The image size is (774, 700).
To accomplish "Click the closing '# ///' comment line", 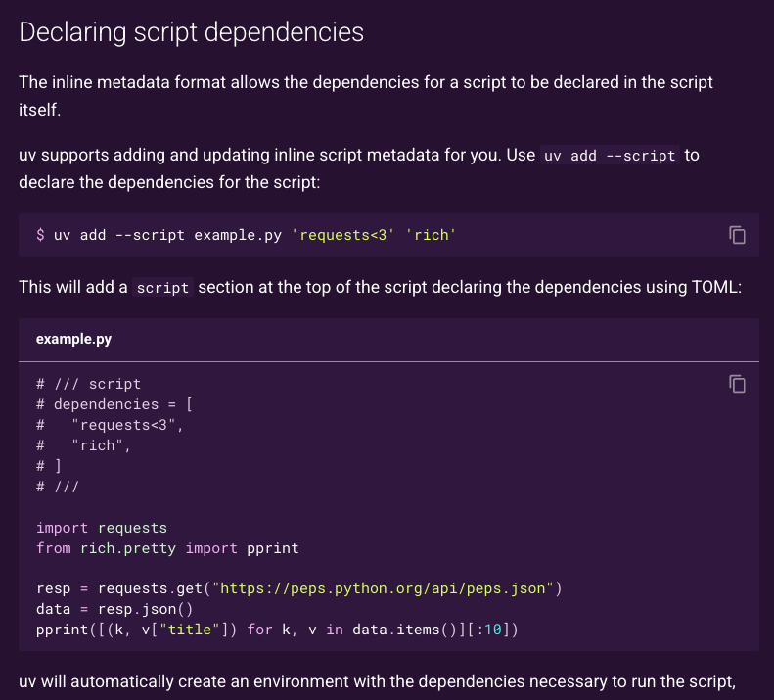I will point(58,488).
